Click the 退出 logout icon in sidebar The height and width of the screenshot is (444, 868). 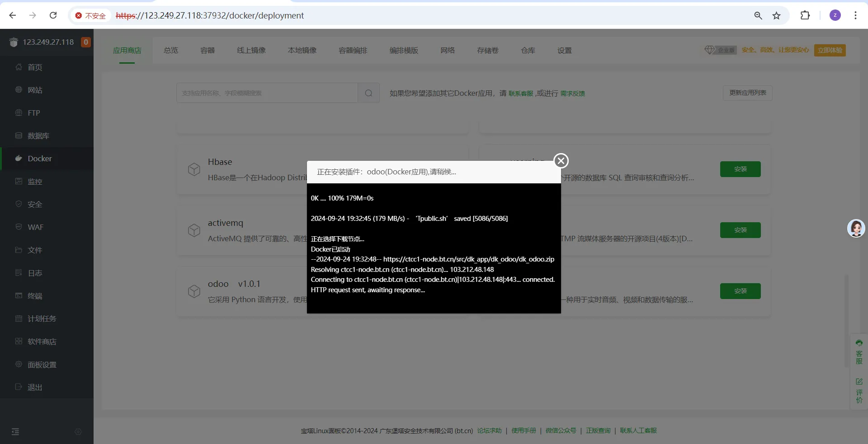19,387
